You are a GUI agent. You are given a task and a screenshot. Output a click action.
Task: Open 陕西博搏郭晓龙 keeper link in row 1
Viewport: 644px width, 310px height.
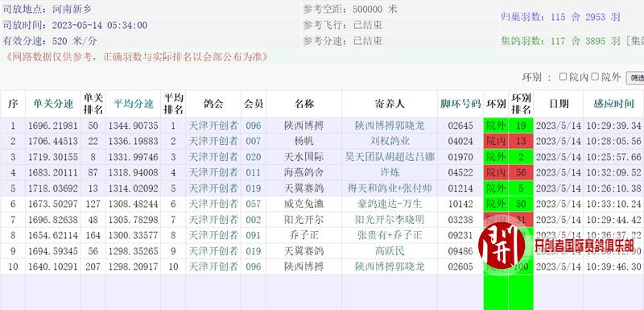click(390, 126)
